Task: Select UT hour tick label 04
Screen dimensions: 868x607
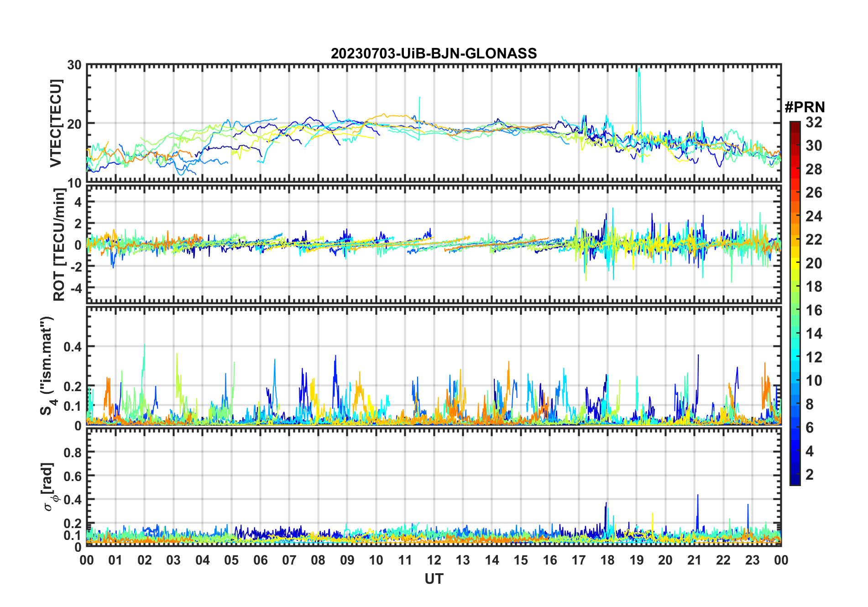Action: 203,560
